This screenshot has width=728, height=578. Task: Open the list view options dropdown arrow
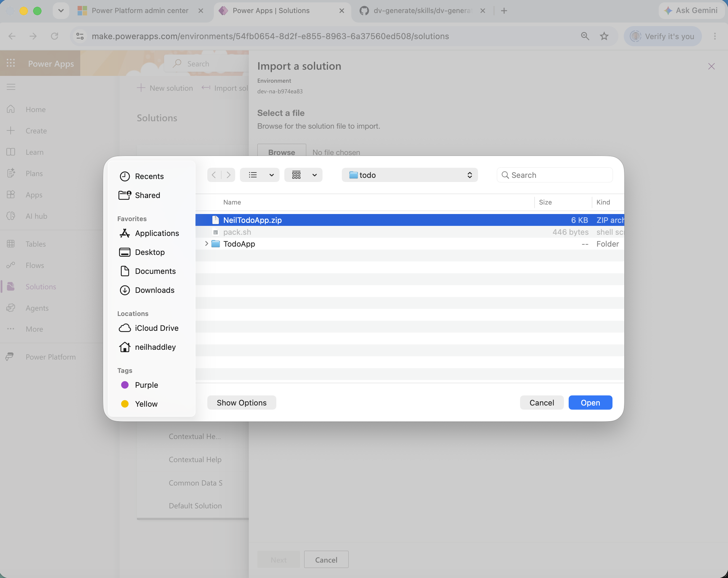272,175
